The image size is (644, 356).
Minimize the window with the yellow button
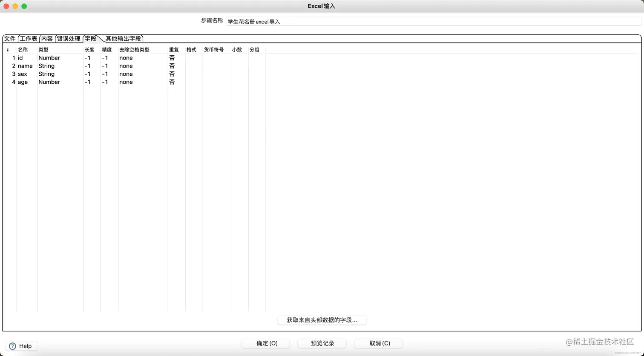[15, 6]
